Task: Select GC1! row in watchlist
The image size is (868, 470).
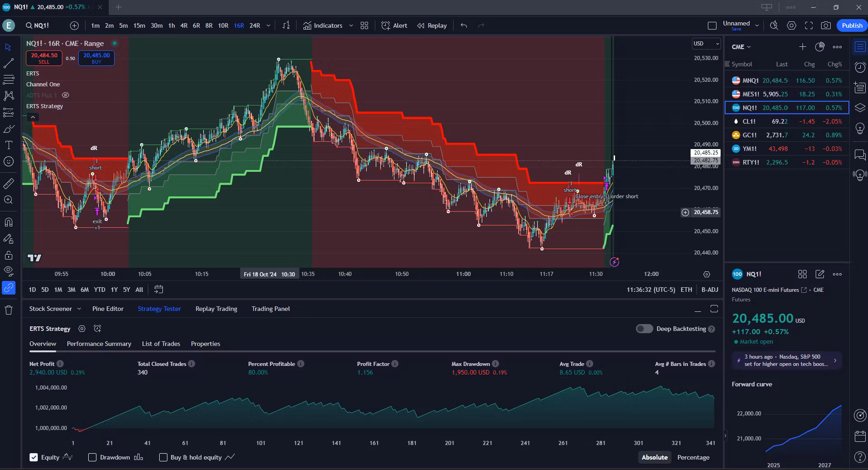Action: coord(787,135)
